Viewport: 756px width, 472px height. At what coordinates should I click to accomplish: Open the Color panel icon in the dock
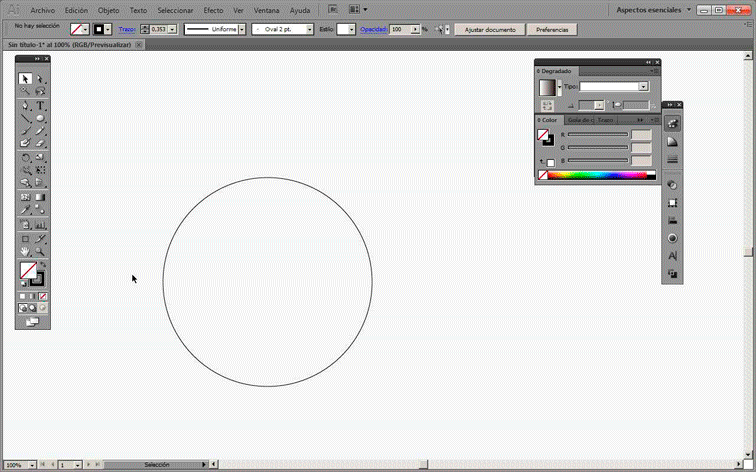point(672,123)
